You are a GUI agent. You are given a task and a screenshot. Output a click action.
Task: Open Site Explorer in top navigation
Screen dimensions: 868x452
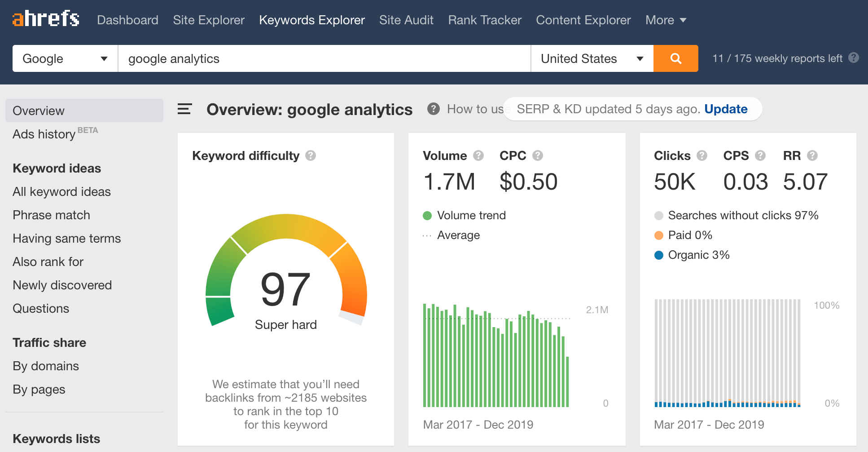209,20
